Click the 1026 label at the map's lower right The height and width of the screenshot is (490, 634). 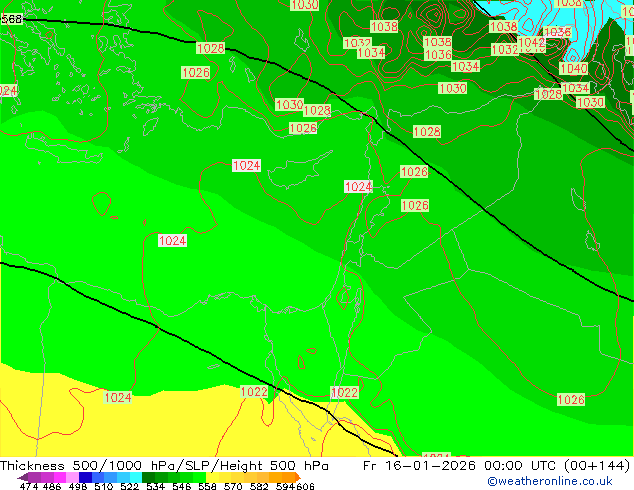pyautogui.click(x=571, y=399)
